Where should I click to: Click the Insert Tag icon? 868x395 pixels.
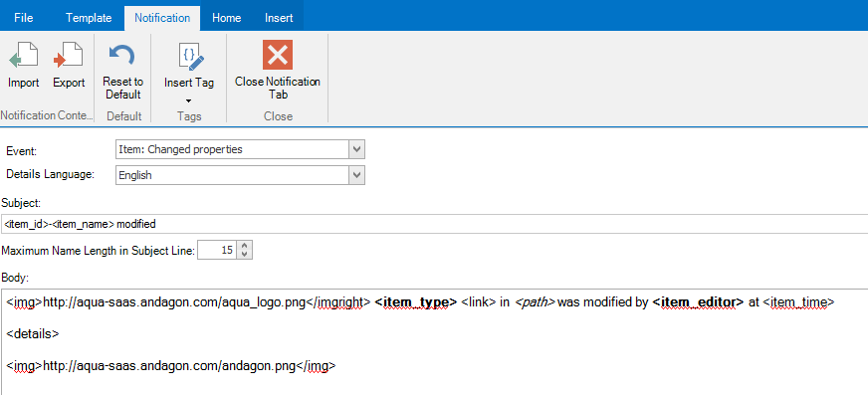click(x=189, y=57)
